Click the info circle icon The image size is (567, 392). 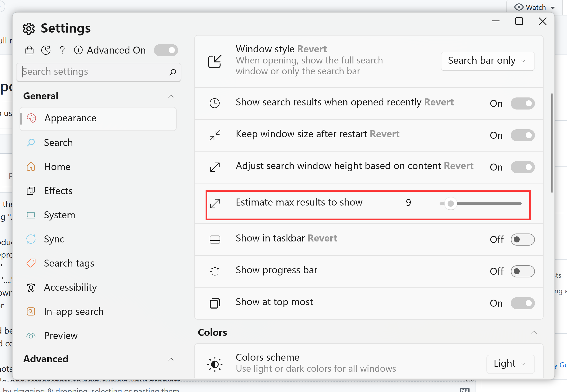tap(78, 50)
